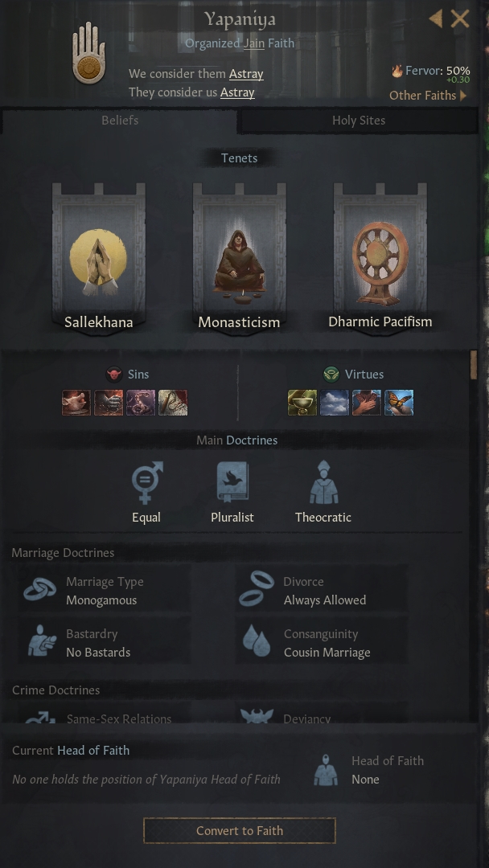Click the Convert to Faith button
This screenshot has width=489, height=868.
(x=240, y=830)
